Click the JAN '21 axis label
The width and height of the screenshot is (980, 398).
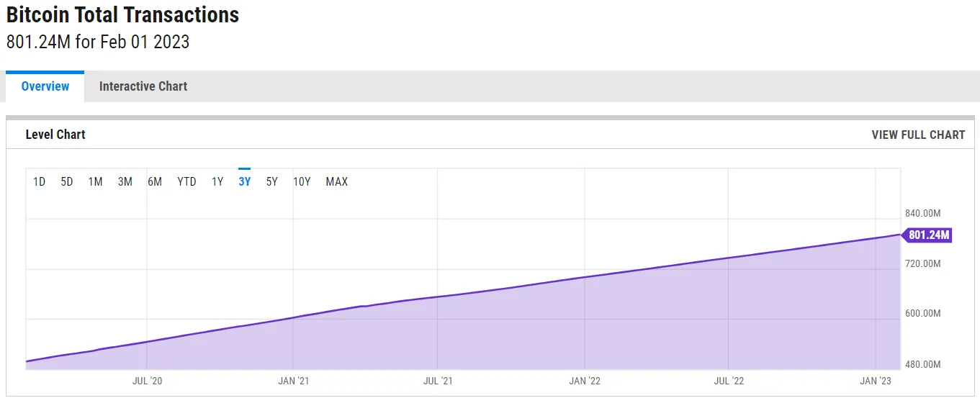(x=293, y=381)
